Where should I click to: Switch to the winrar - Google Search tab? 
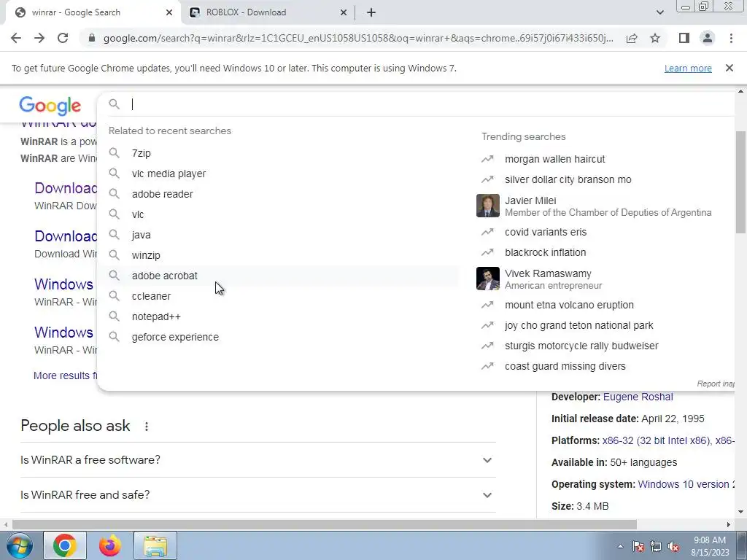point(93,12)
